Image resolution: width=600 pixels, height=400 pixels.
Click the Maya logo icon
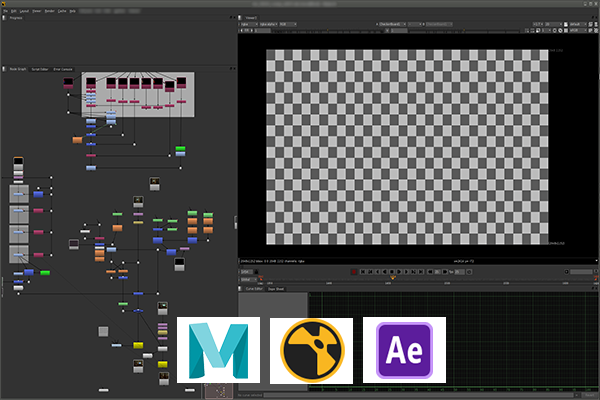click(x=219, y=350)
